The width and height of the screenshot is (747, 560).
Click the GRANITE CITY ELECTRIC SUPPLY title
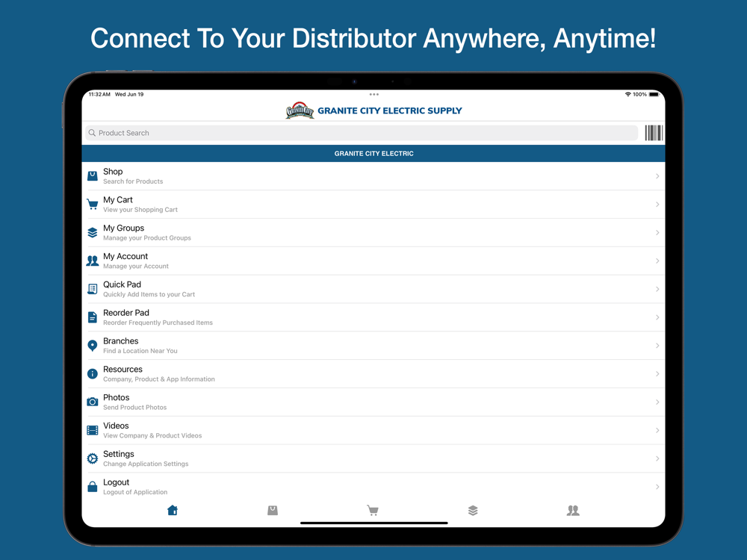(x=390, y=111)
